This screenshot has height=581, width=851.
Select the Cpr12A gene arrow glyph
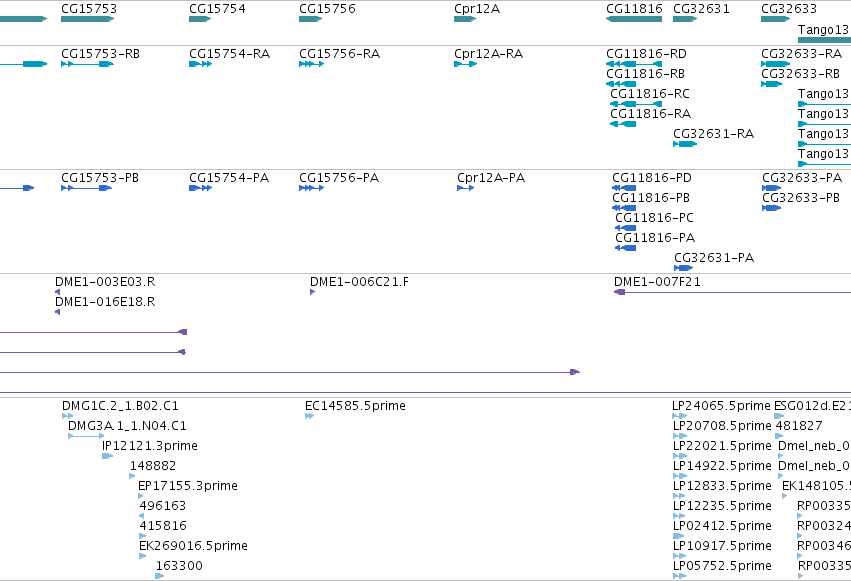pyautogui.click(x=465, y=19)
